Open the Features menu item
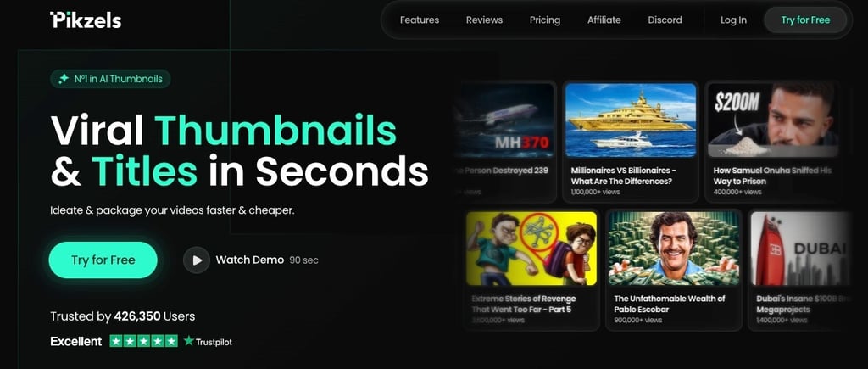This screenshot has height=369, width=868. tap(419, 20)
